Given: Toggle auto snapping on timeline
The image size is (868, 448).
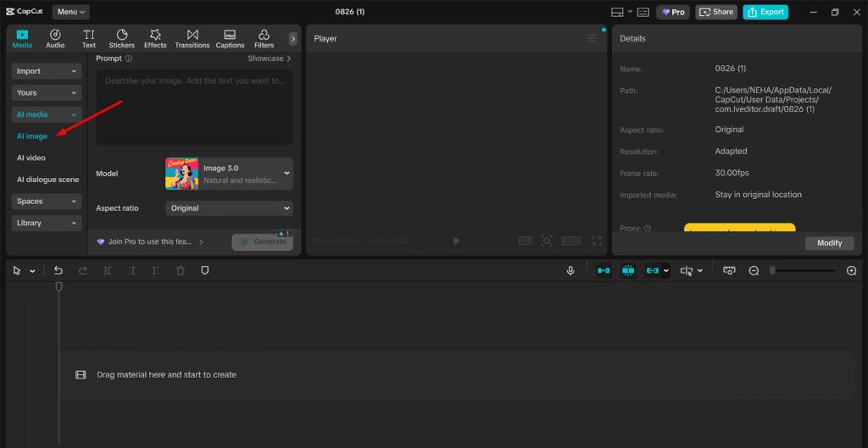Looking at the screenshot, I should 628,270.
